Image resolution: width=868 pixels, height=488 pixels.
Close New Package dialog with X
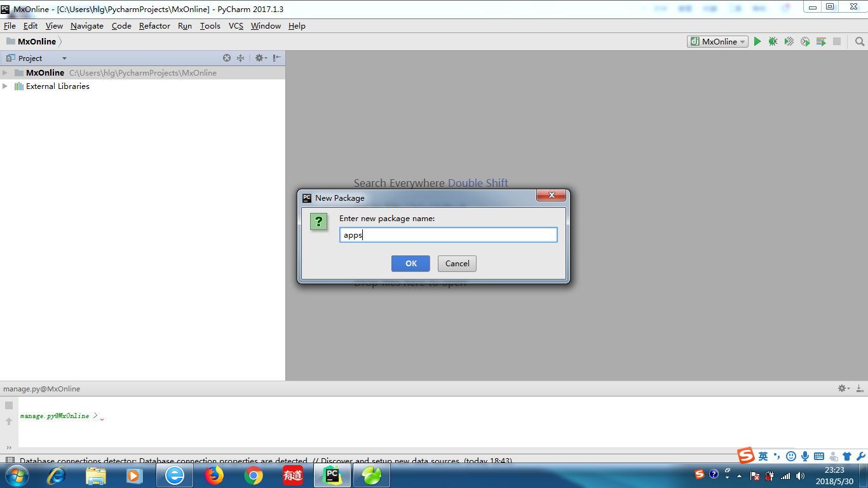coord(551,196)
